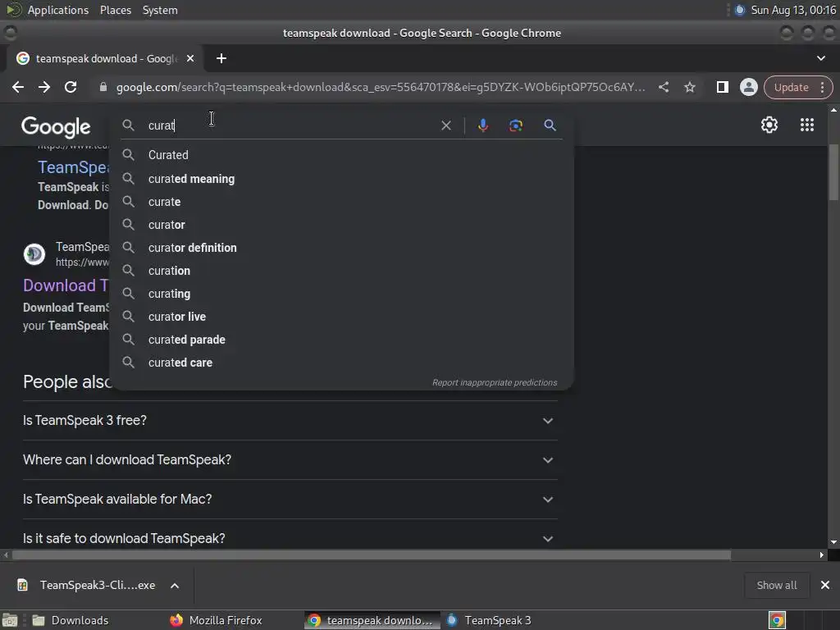Click the clock Sun Aug 13, 00:16
The width and height of the screenshot is (840, 630).
click(x=793, y=10)
